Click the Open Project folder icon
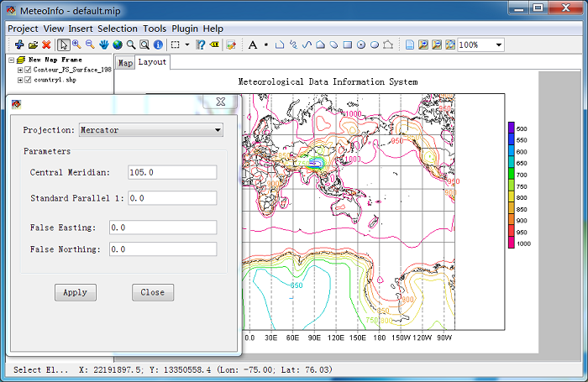Viewport: 588px width, 382px height. [33, 45]
